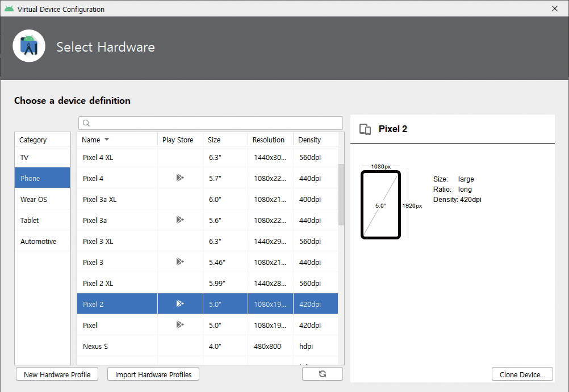
Task: Select the Pixel 4 XL device row
Action: pos(208,157)
